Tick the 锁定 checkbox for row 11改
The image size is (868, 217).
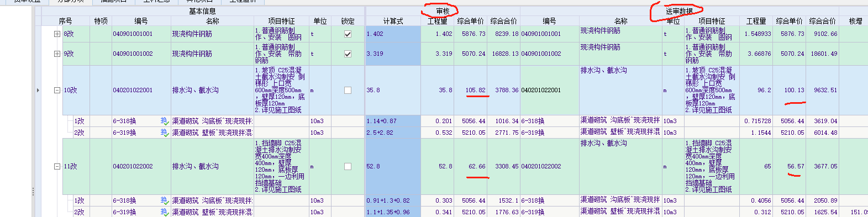click(x=348, y=166)
